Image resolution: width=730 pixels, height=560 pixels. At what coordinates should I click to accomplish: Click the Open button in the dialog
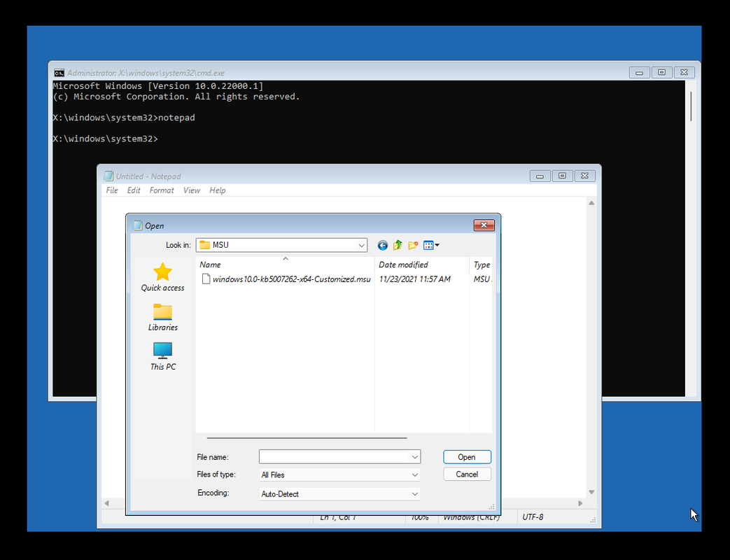click(x=467, y=457)
